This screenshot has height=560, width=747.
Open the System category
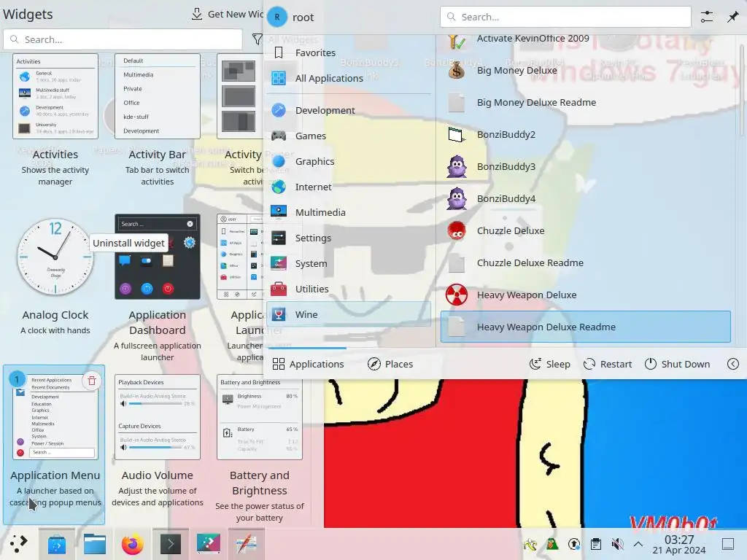[348, 263]
